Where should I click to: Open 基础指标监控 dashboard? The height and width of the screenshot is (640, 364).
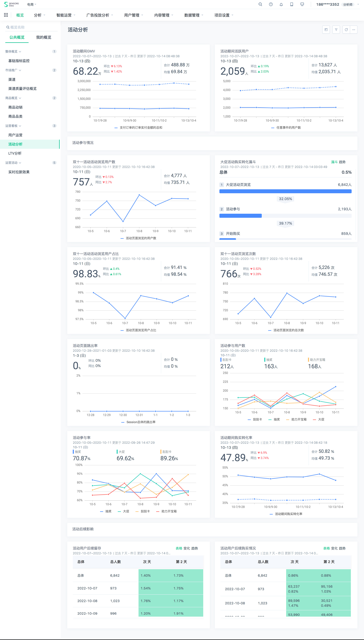(19, 61)
